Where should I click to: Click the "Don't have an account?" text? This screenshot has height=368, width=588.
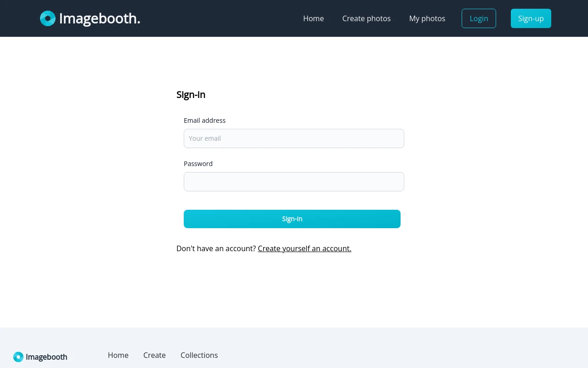pos(216,248)
